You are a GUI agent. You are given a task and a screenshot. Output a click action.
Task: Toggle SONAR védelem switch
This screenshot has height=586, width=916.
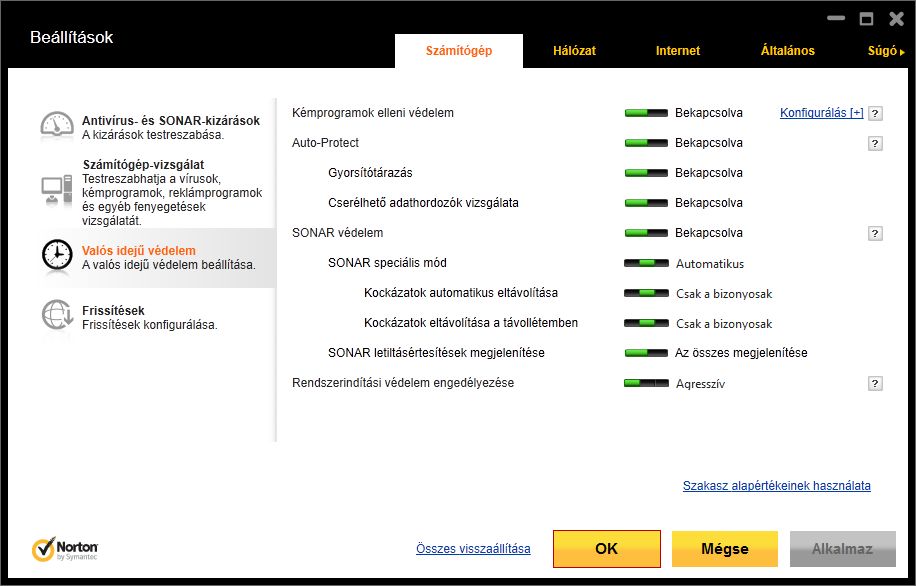pyautogui.click(x=646, y=233)
